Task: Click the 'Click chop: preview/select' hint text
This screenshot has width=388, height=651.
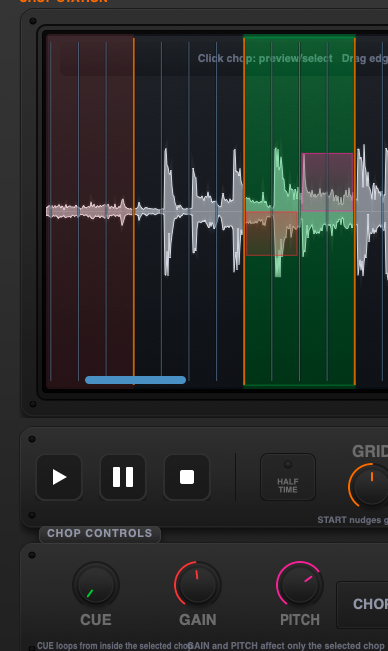Action: [265, 58]
